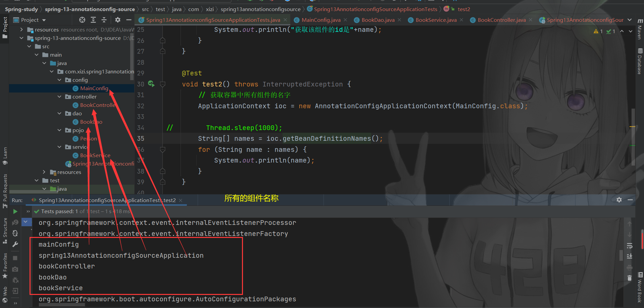This screenshot has height=308, width=644.
Task: Open the Word Book tool window
Action: pyautogui.click(x=640, y=287)
